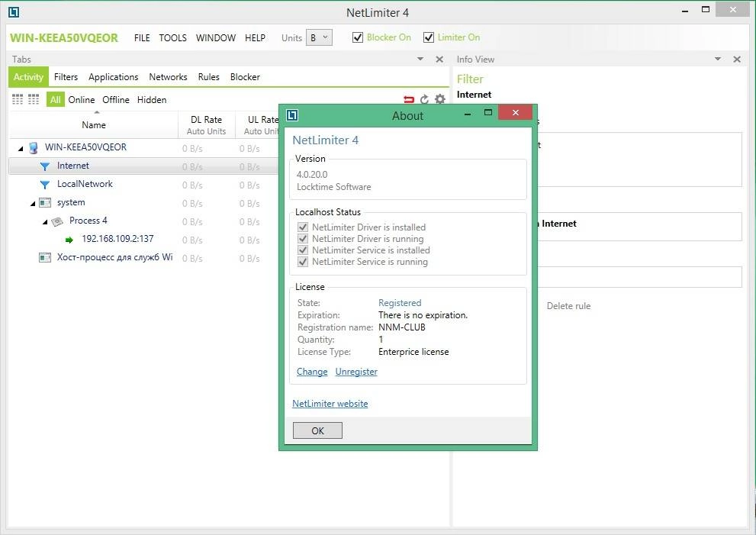The width and height of the screenshot is (756, 535).
Task: Open the FILE menu
Action: coord(142,38)
